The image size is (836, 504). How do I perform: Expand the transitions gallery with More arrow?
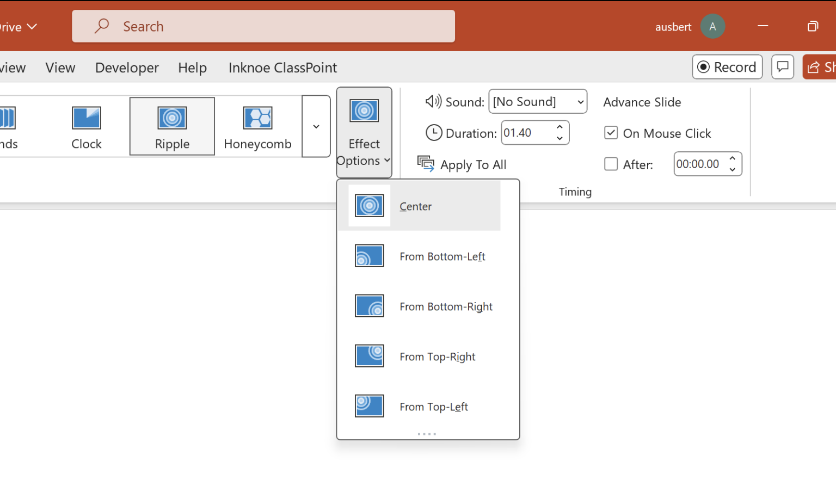pyautogui.click(x=316, y=126)
